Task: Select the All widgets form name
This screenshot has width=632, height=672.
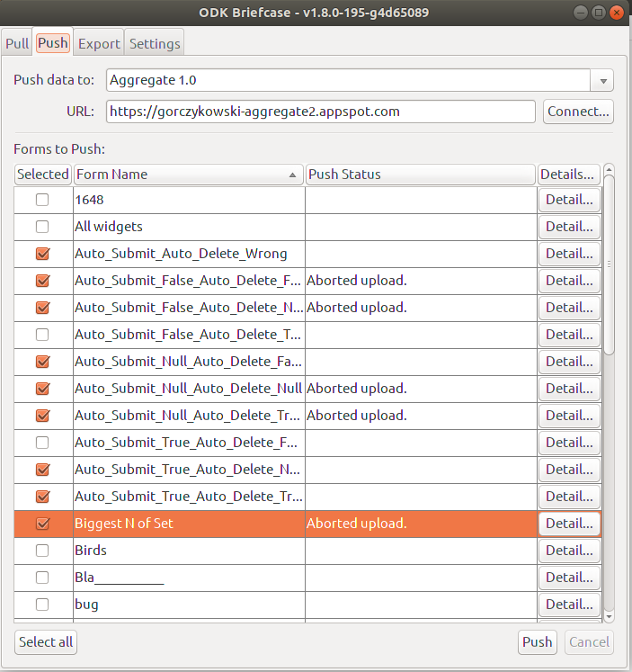Action: pyautogui.click(x=109, y=227)
